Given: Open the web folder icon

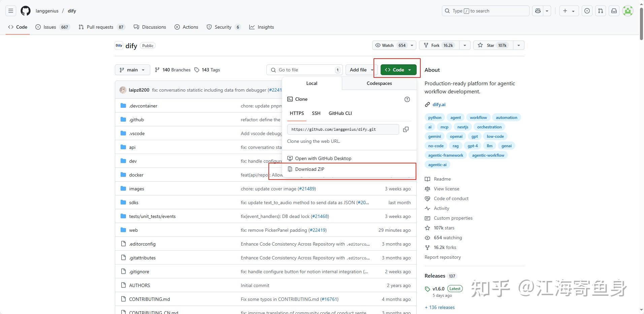Looking at the screenshot, I should click(x=123, y=230).
